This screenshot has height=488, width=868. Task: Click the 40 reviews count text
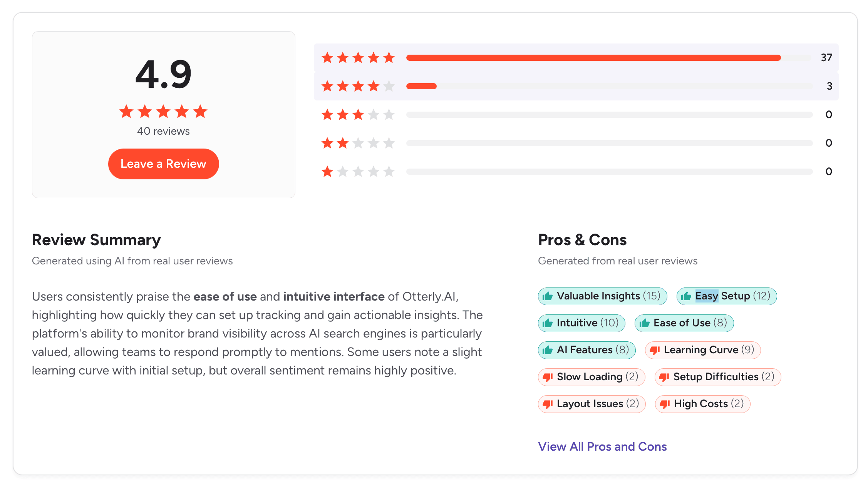point(163,131)
